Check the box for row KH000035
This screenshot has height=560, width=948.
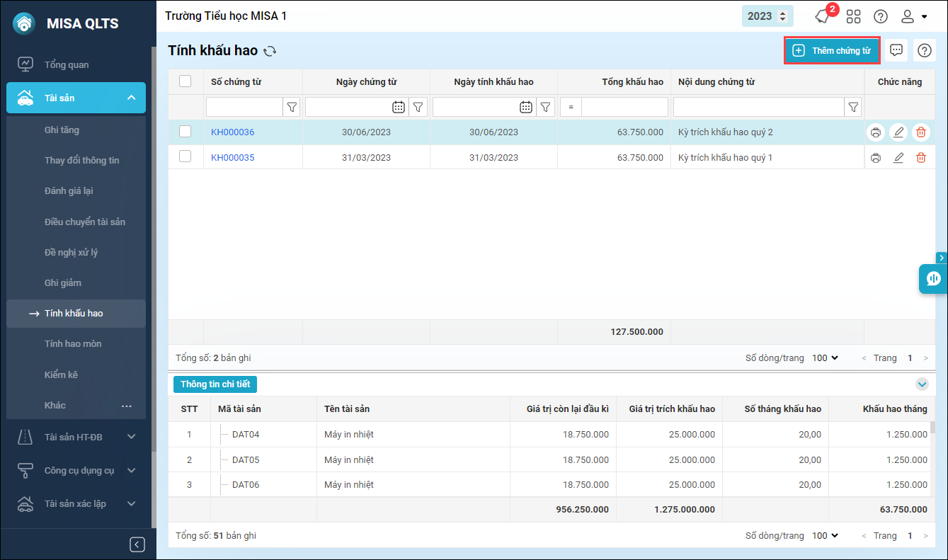pos(185,156)
